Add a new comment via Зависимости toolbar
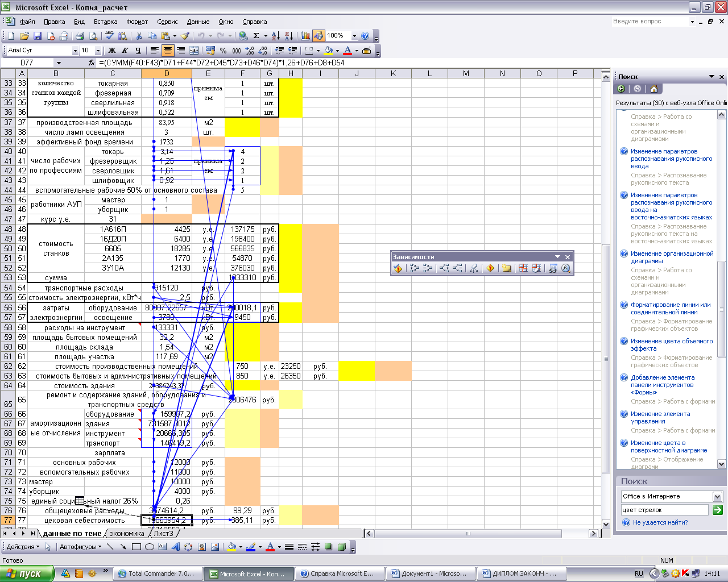Image resolution: width=728 pixels, height=582 pixels. 506,268
